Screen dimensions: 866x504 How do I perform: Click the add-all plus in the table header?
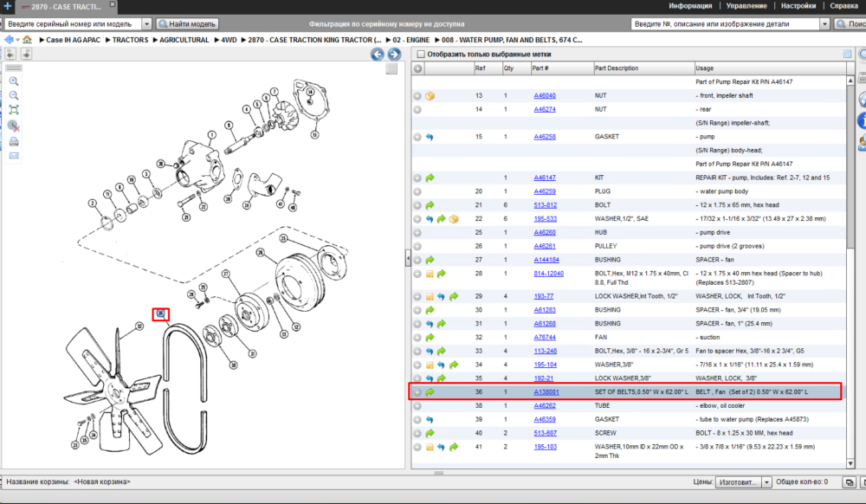(418, 68)
